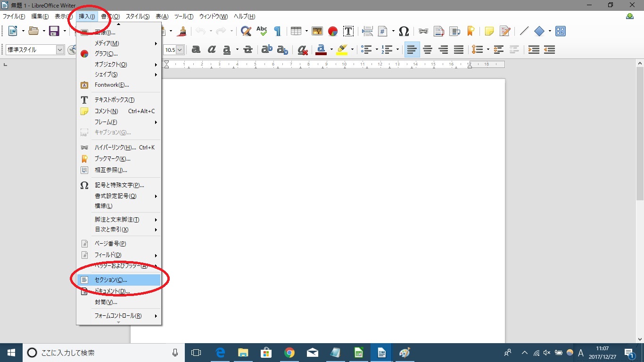Image resolution: width=644 pixels, height=362 pixels.
Task: Expand the table insert dropdown arrow
Action: pyautogui.click(x=306, y=31)
